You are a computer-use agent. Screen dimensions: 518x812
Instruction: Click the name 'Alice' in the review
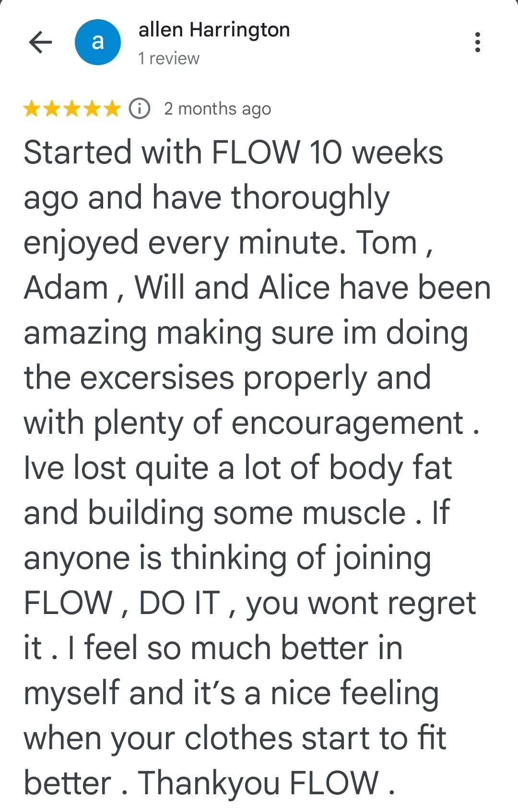coord(294,288)
